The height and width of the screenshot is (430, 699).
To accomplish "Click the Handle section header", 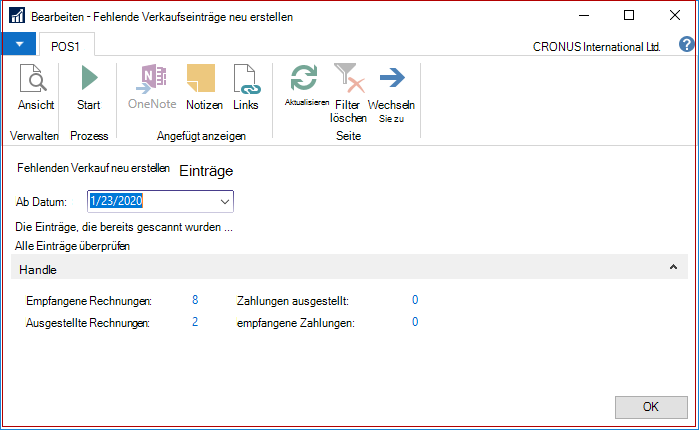I will [349, 267].
